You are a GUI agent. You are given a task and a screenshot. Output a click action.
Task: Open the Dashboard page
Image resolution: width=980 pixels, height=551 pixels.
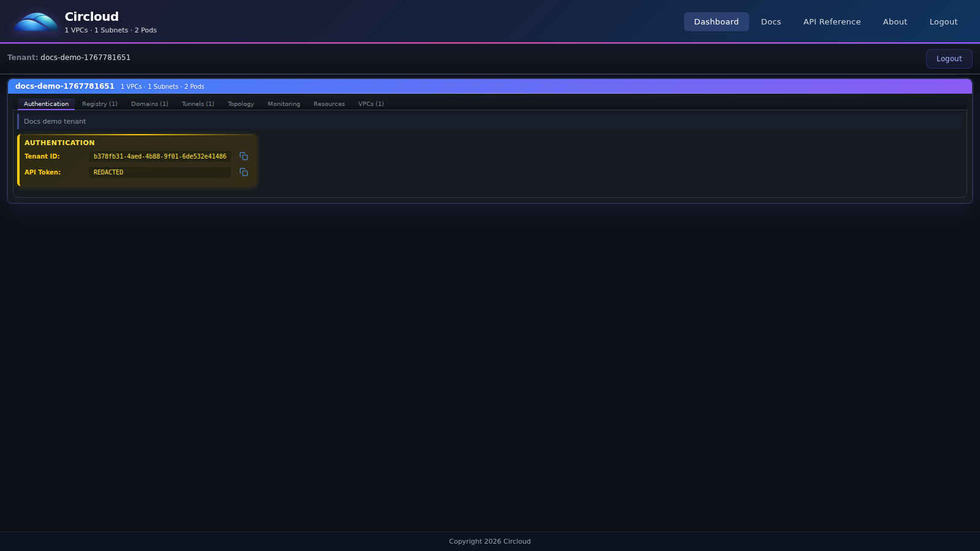716,21
